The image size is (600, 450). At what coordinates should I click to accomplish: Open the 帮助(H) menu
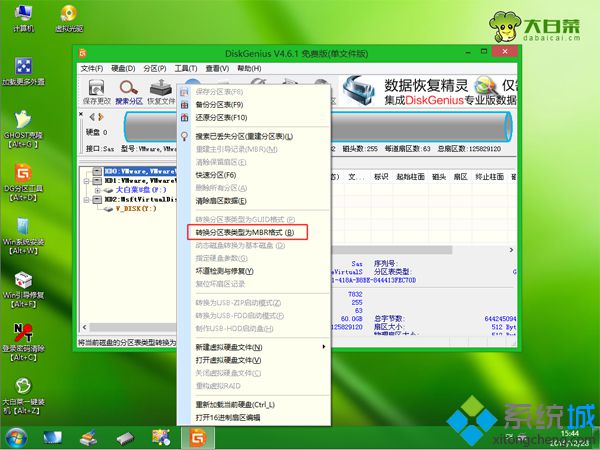click(249, 68)
